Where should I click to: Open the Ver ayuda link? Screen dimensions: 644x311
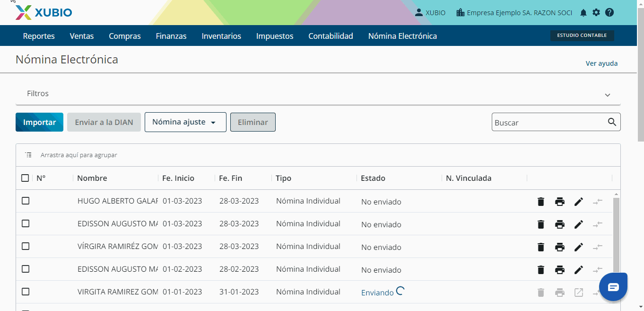click(x=601, y=63)
